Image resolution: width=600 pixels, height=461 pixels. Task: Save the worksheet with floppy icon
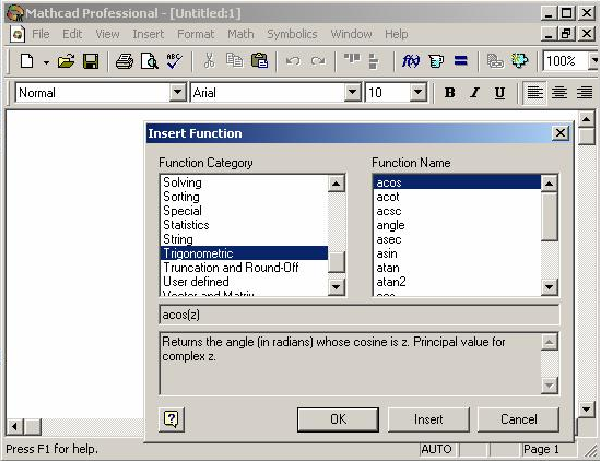point(90,61)
